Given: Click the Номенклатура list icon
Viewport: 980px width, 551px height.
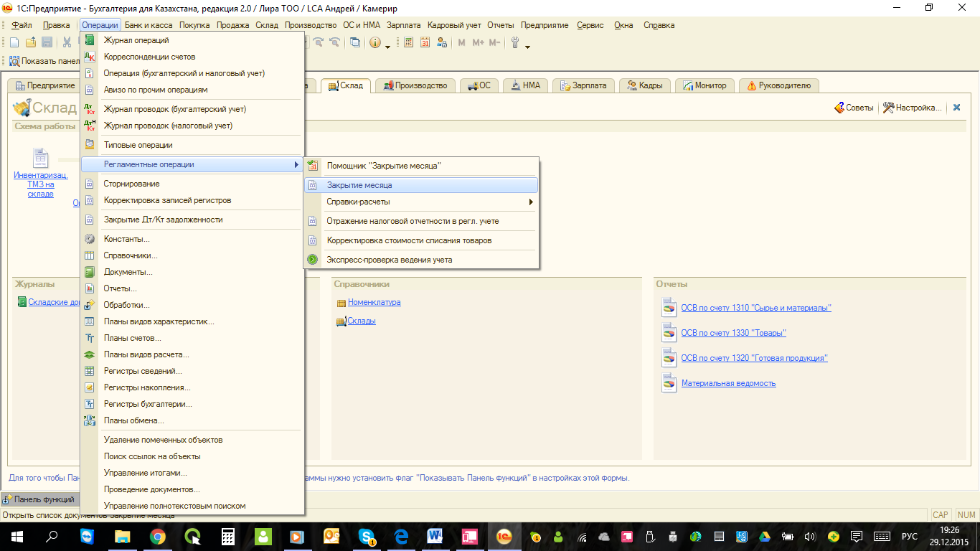Looking at the screenshot, I should 341,303.
